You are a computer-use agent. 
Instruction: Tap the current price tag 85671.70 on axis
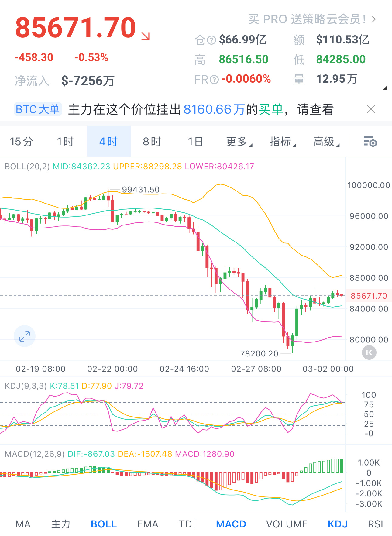(369, 296)
